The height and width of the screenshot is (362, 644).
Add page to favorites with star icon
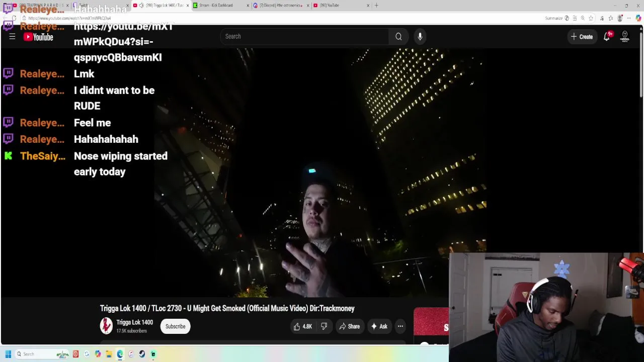(591, 18)
